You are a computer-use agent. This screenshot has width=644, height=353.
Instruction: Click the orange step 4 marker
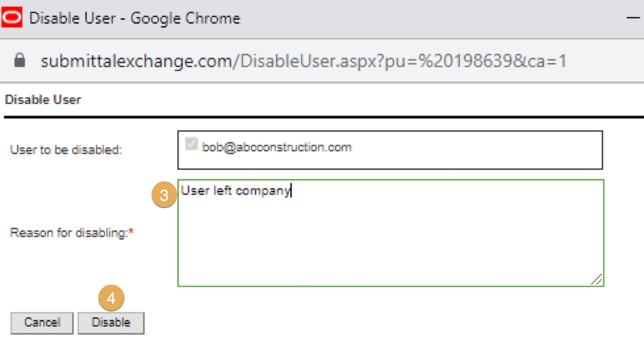pos(111,298)
